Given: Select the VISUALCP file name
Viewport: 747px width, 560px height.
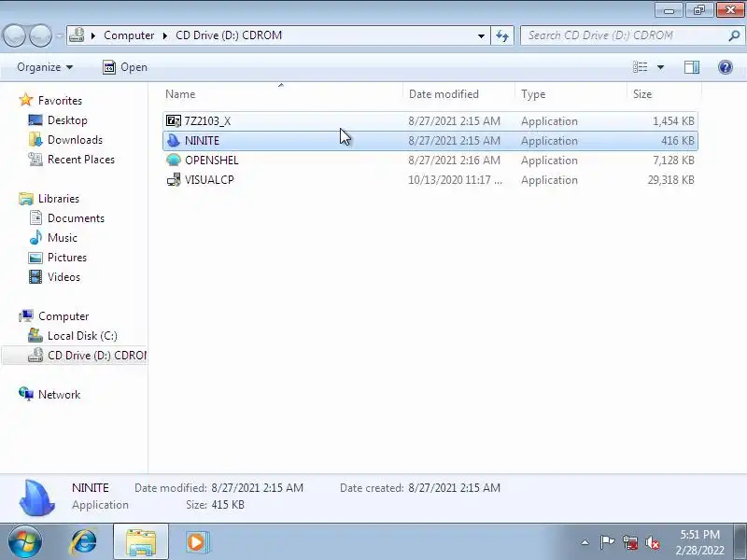Looking at the screenshot, I should (209, 179).
